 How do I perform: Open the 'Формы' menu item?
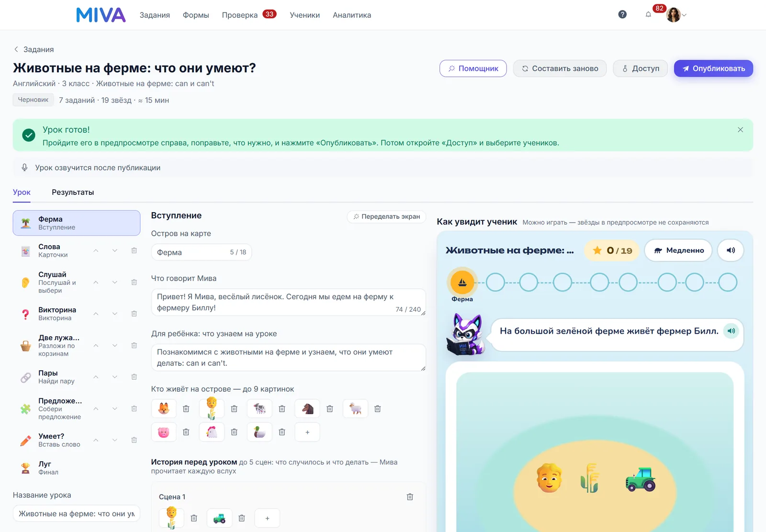(196, 15)
